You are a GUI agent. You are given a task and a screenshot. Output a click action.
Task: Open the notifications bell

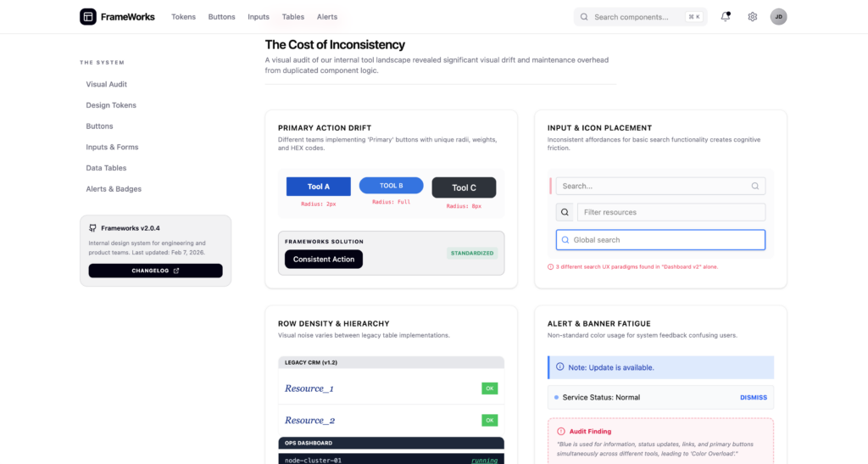click(x=726, y=16)
